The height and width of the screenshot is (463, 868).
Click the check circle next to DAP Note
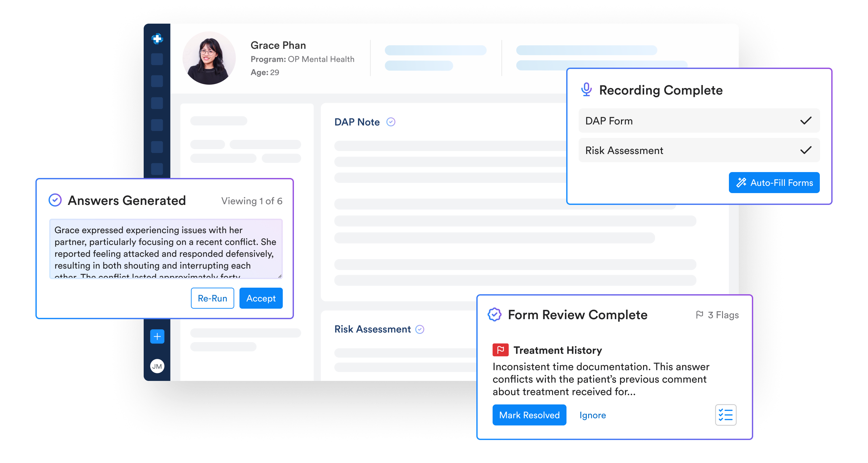pyautogui.click(x=390, y=122)
